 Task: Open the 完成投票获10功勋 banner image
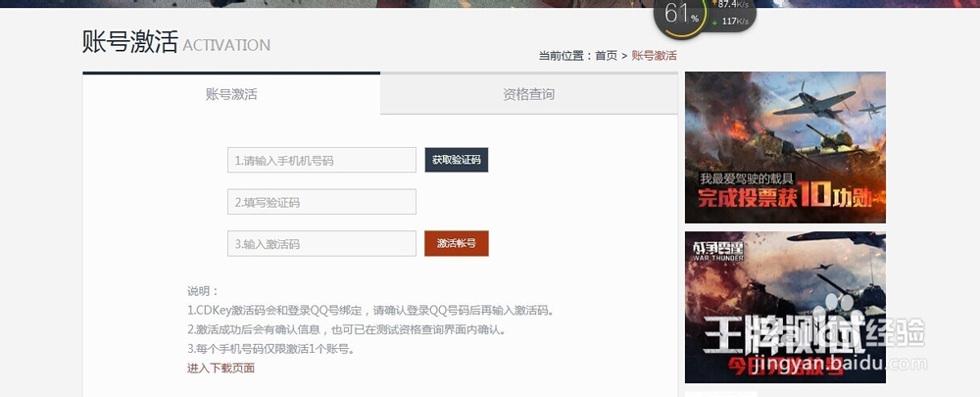pyautogui.click(x=785, y=148)
